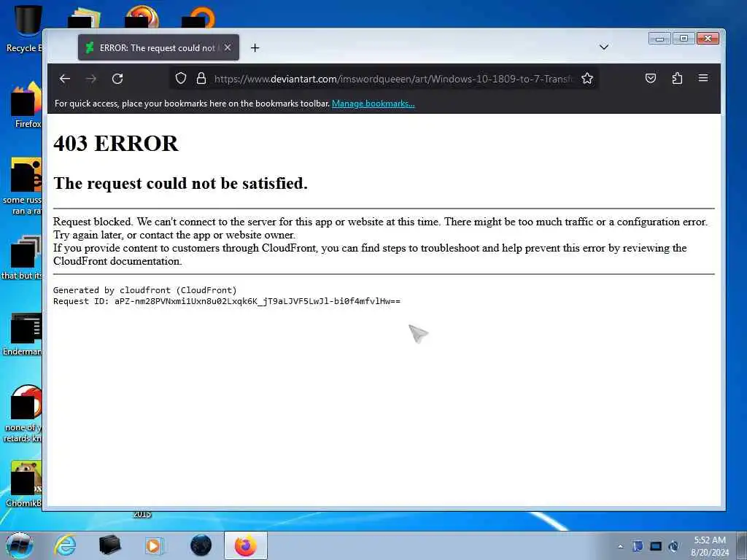The height and width of the screenshot is (560, 747).
Task: Click the volume speaker tray icon
Action: [673, 546]
